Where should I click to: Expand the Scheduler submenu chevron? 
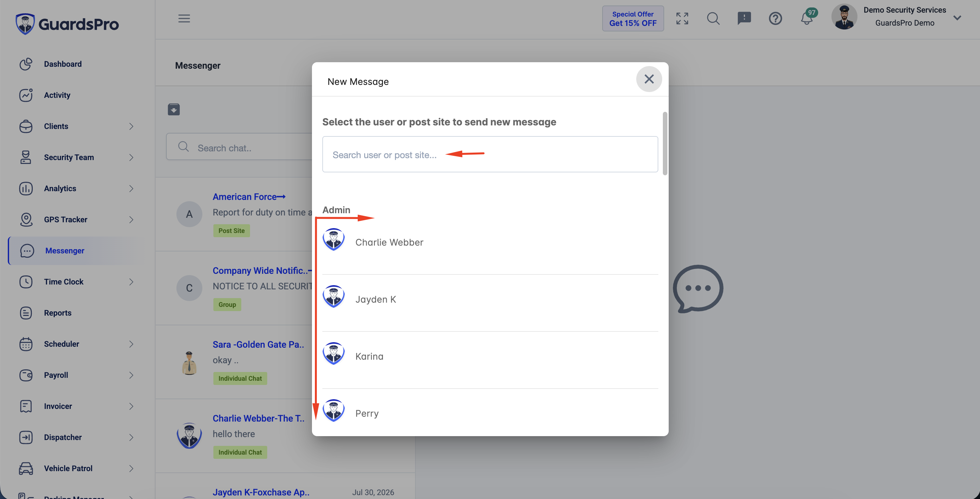(131, 344)
